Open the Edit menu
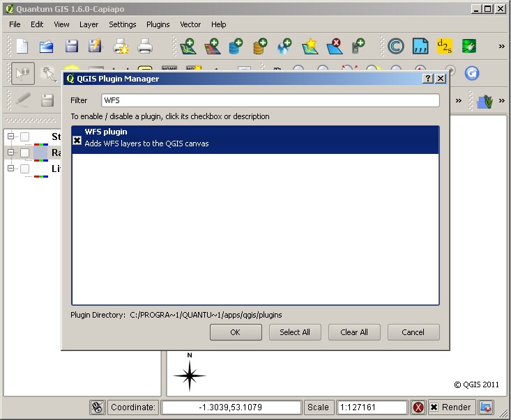 click(37, 24)
